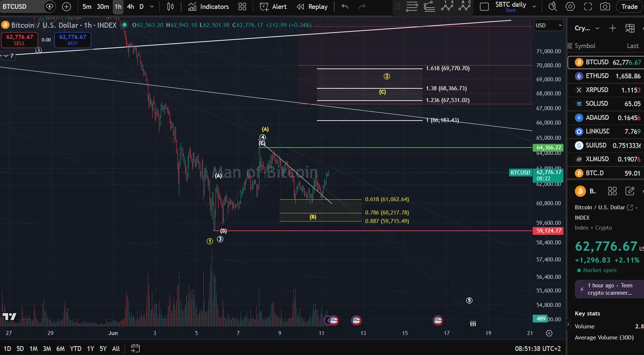This screenshot has width=644, height=355.
Task: Click the Trade button
Action: point(629,7)
